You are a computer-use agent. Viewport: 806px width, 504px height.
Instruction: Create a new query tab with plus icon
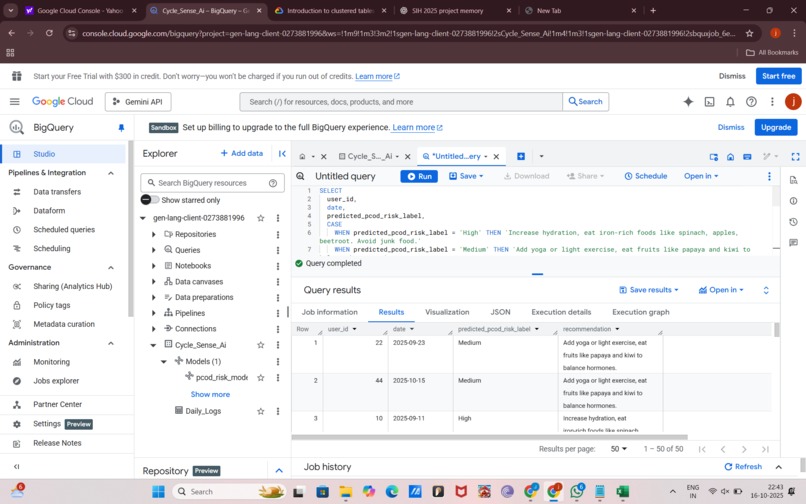click(521, 156)
